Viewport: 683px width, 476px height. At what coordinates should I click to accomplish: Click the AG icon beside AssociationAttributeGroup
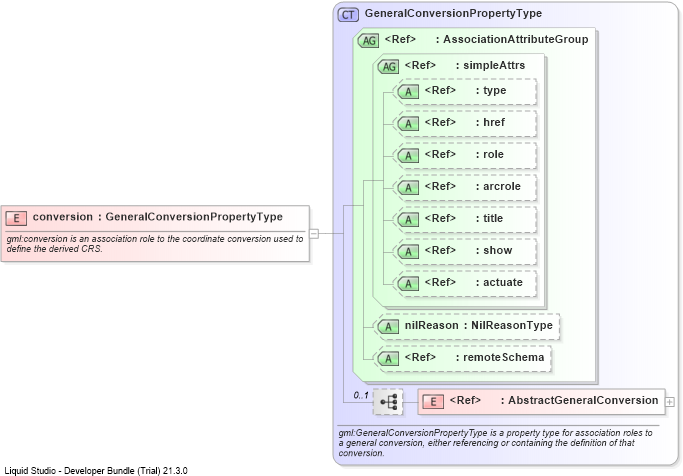(x=369, y=41)
